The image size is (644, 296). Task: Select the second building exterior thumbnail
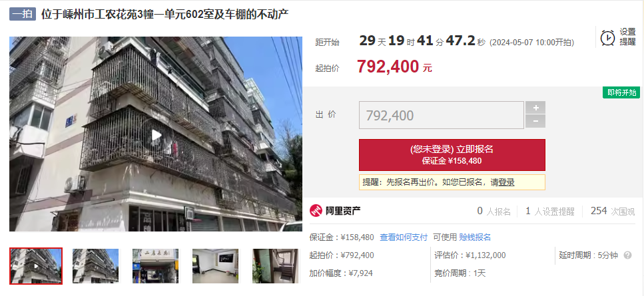96,265
